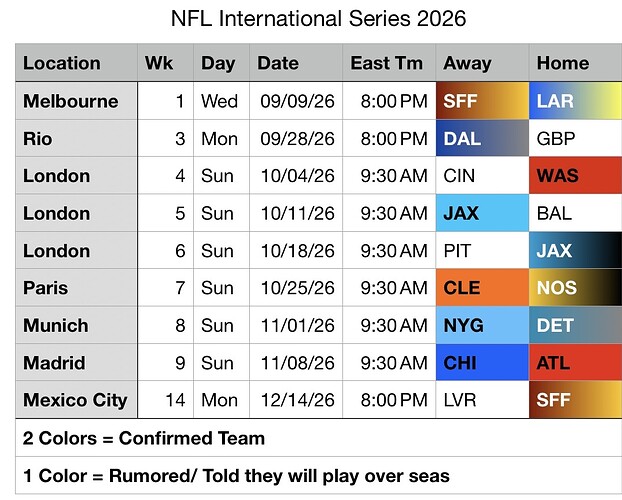Click the orange CLE away team cell

[x=482, y=288]
